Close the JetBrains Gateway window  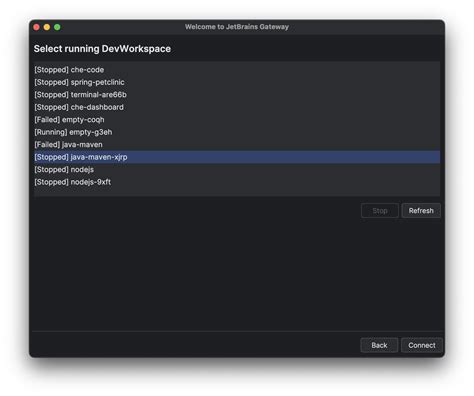[x=37, y=27]
